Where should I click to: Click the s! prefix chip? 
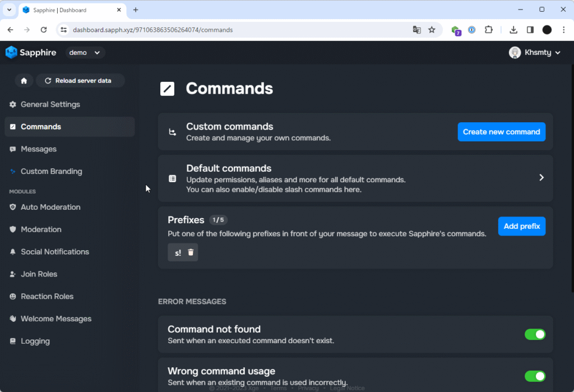click(183, 252)
